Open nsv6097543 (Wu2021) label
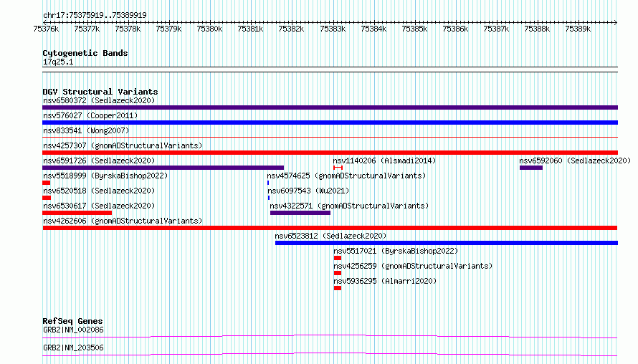 (x=308, y=191)
